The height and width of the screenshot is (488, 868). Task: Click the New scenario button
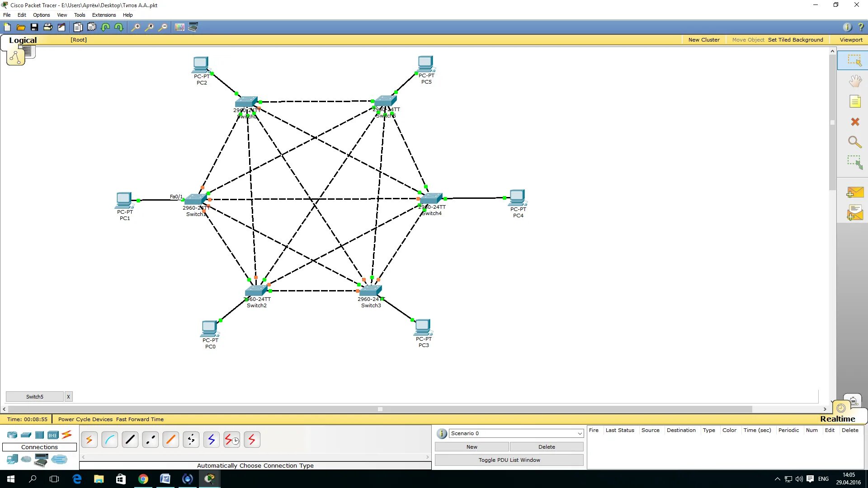472,447
